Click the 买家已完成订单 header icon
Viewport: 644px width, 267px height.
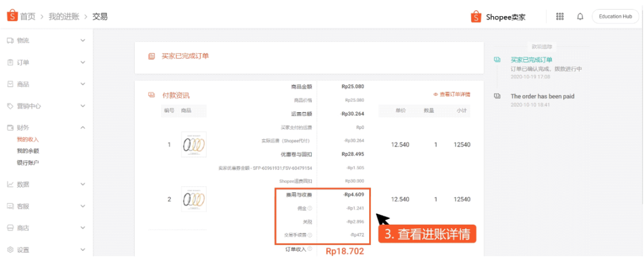coord(151,56)
